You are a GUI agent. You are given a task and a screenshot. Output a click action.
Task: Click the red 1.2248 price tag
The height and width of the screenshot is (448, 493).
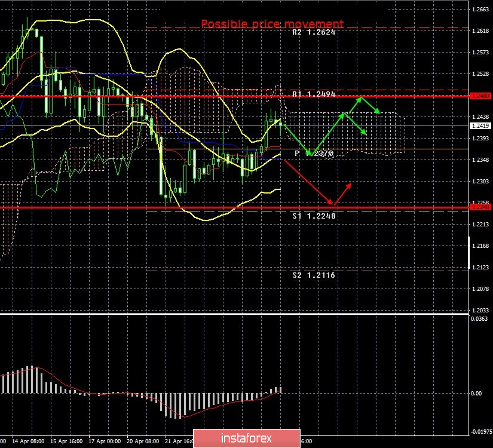[x=480, y=207]
